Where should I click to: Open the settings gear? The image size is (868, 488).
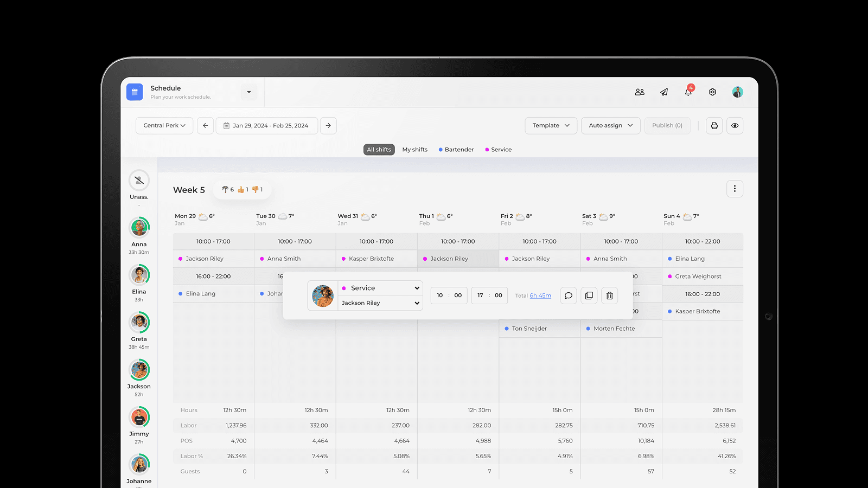[712, 92]
